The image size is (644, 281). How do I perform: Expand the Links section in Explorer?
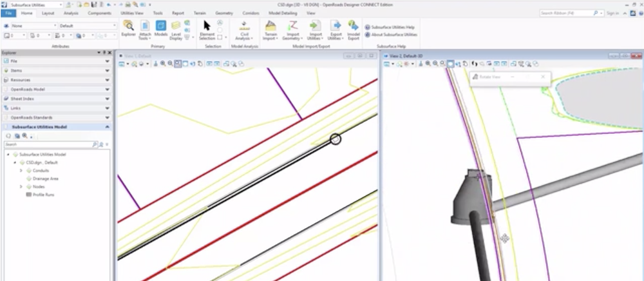pyautogui.click(x=56, y=108)
